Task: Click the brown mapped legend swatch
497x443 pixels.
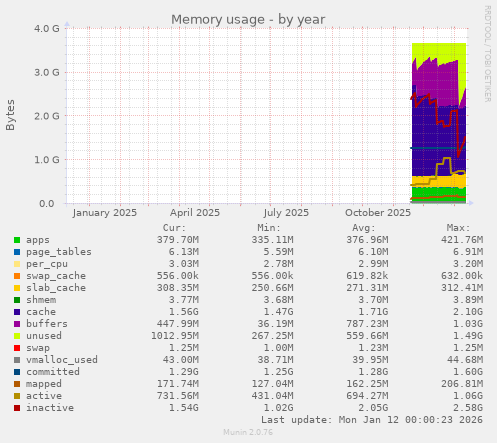Action: pyautogui.click(x=17, y=384)
